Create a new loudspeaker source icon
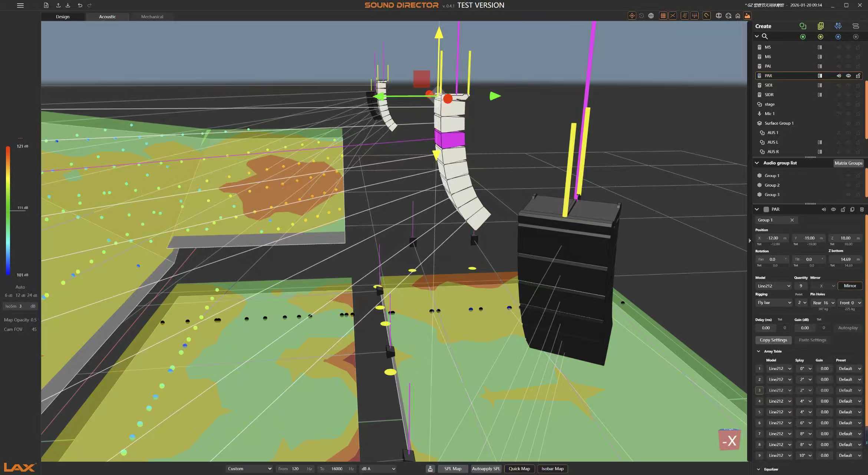 (x=820, y=26)
